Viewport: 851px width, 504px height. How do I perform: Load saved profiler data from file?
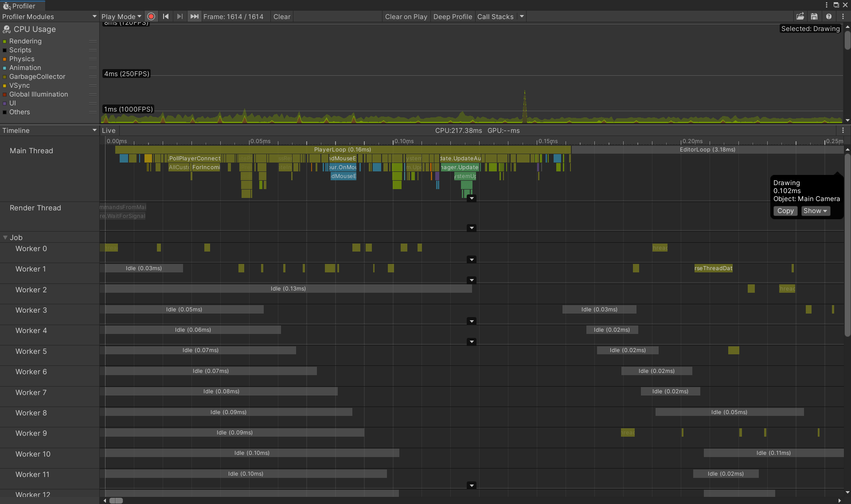point(800,16)
